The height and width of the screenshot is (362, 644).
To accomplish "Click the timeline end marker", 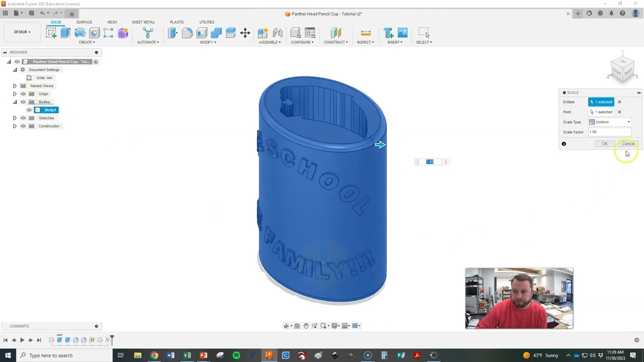I will 112,339.
